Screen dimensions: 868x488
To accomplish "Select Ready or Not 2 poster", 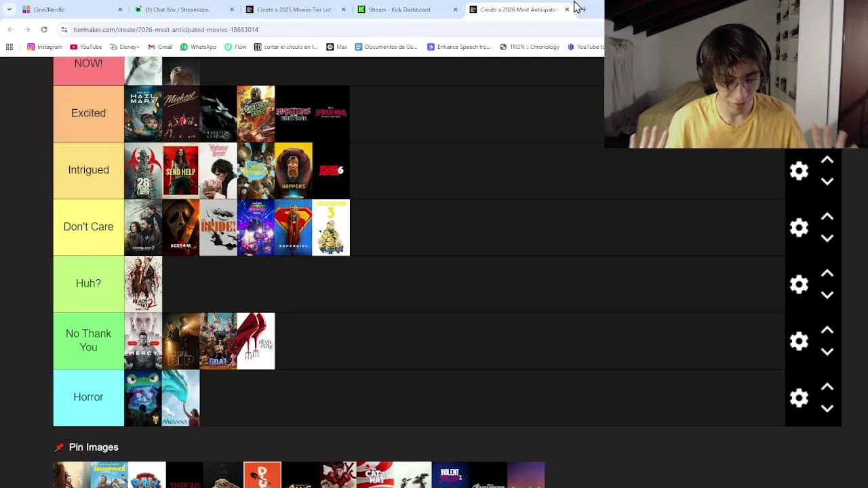I will pos(143,285).
